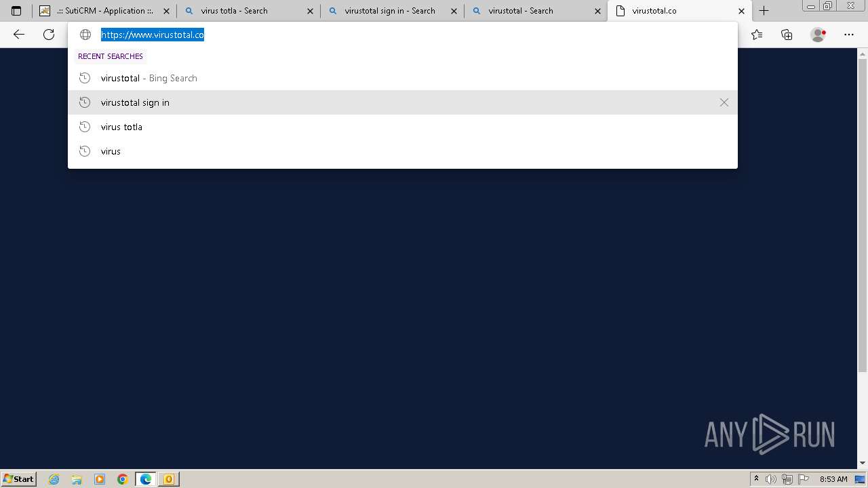Viewport: 868px width, 488px height.
Task: Select 'virustotal sign in' suggestion
Action: [403, 102]
